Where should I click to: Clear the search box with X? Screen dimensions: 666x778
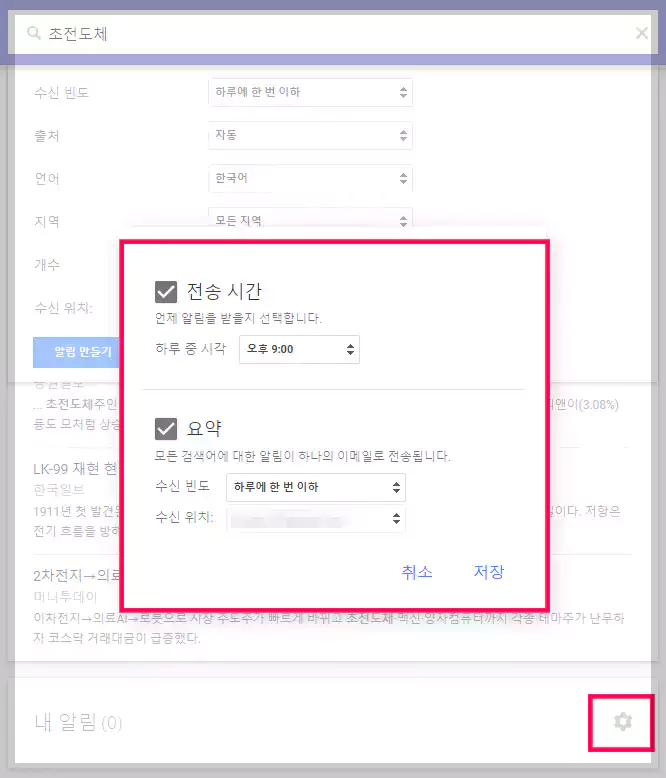(641, 33)
